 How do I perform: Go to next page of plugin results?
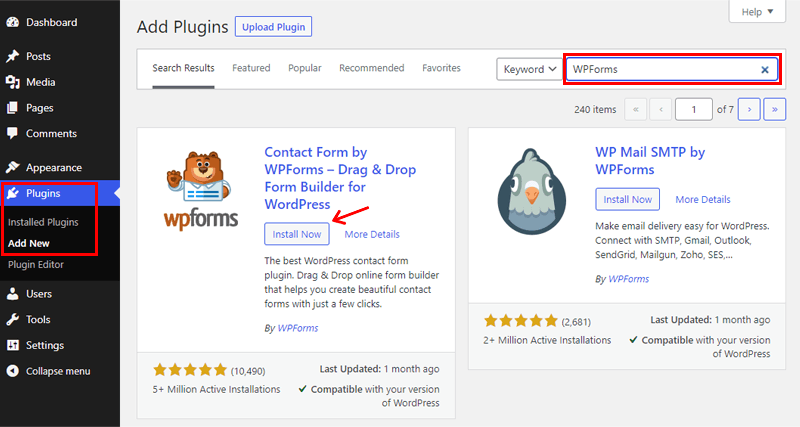click(749, 109)
